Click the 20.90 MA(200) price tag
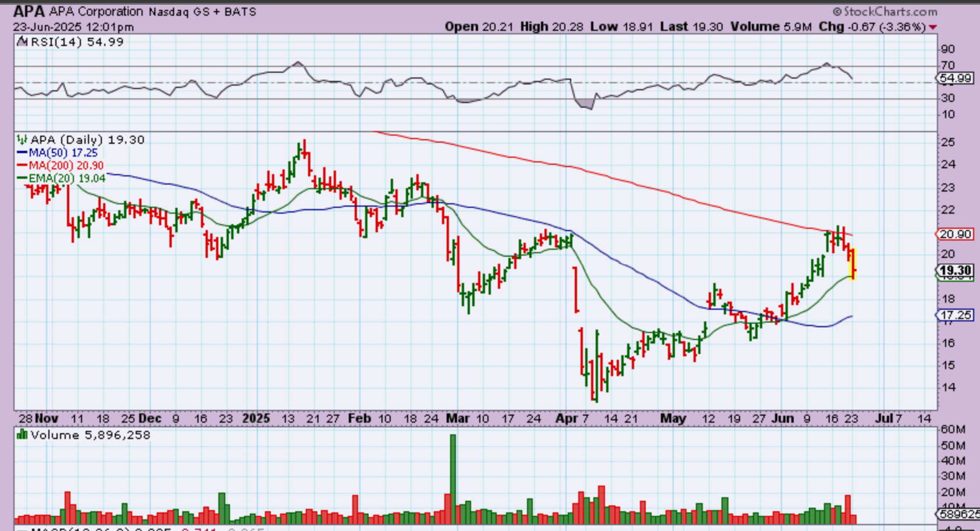This screenshot has width=980, height=531. click(x=955, y=234)
